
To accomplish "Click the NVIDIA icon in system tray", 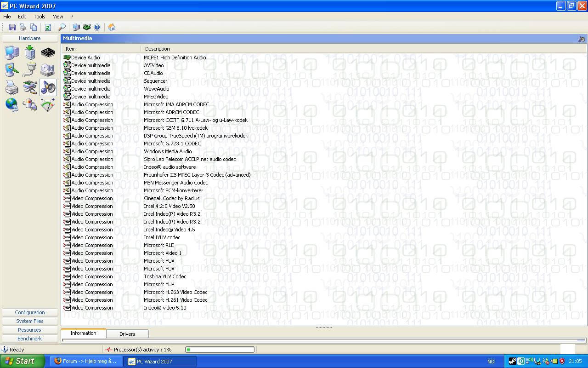I will [x=554, y=361].
